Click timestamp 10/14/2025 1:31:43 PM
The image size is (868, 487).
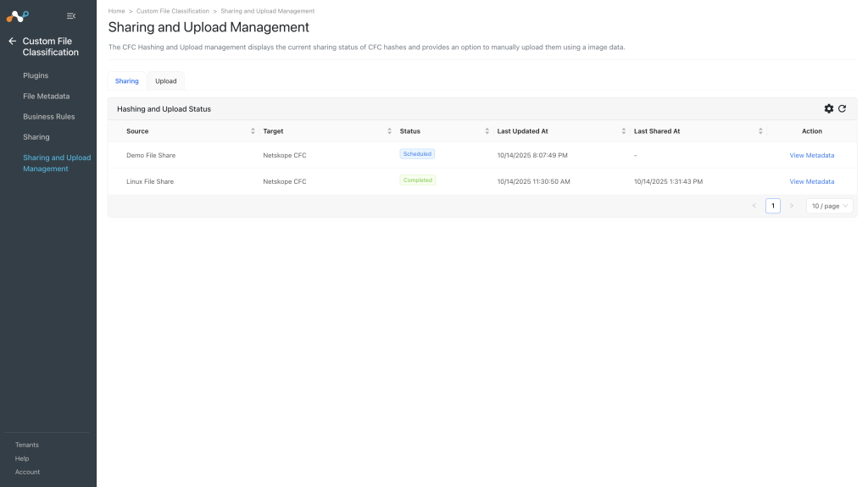(x=668, y=181)
